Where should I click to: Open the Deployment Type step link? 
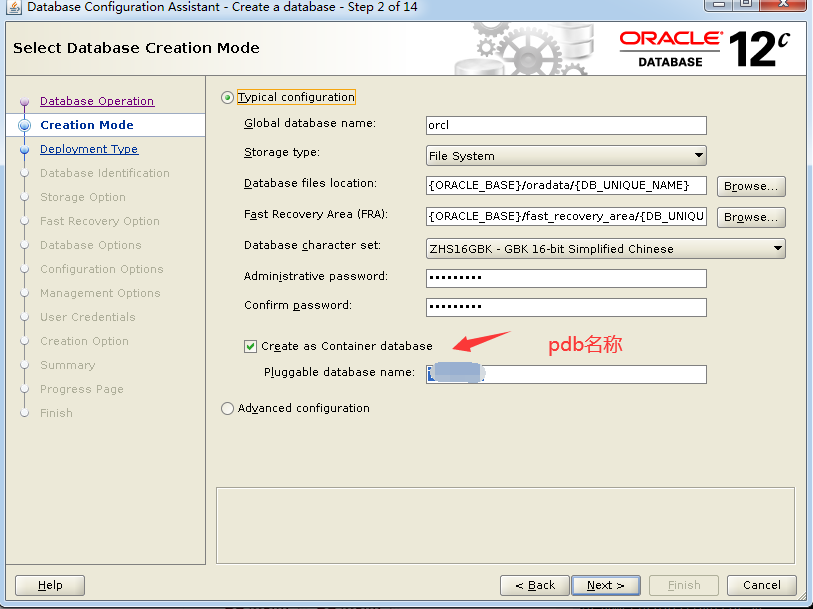(89, 149)
